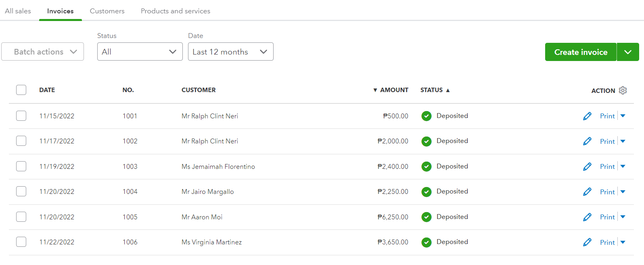
Task: Open the Batch actions dropdown
Action: [42, 52]
